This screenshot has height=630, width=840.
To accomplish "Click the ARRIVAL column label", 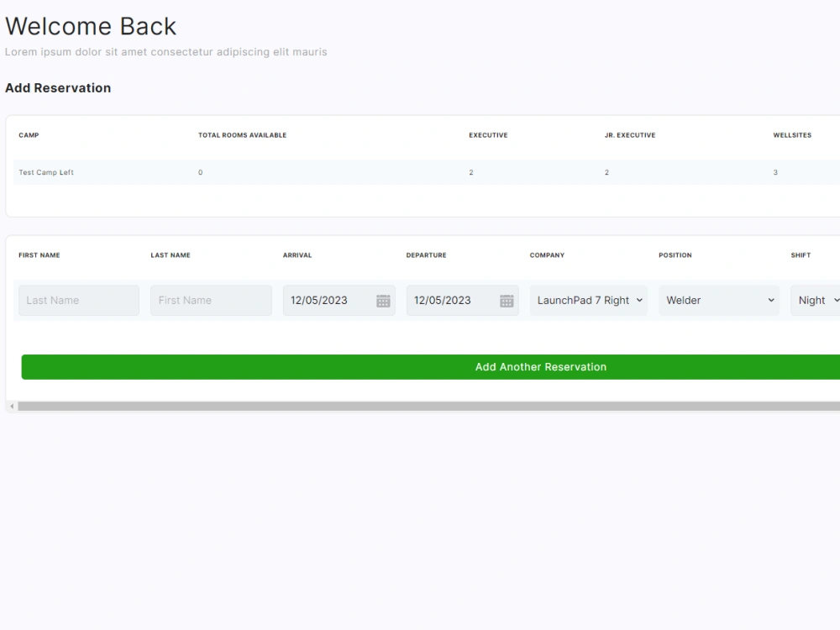I will 297,255.
